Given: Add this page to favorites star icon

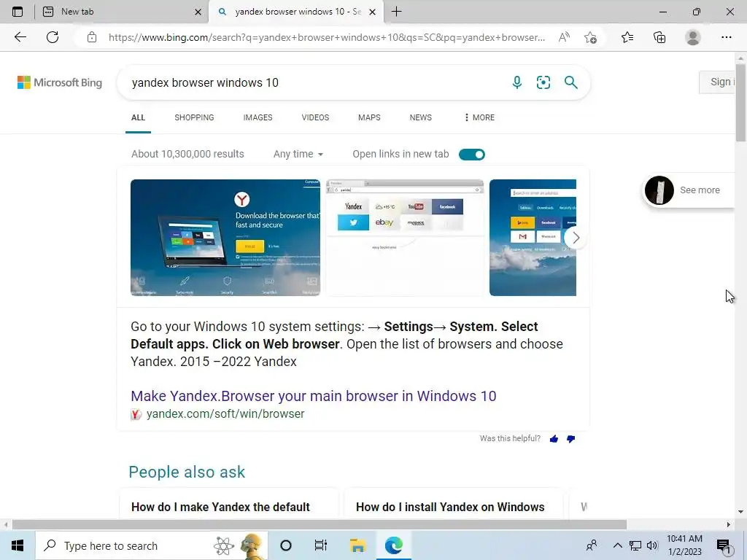Looking at the screenshot, I should click(590, 37).
